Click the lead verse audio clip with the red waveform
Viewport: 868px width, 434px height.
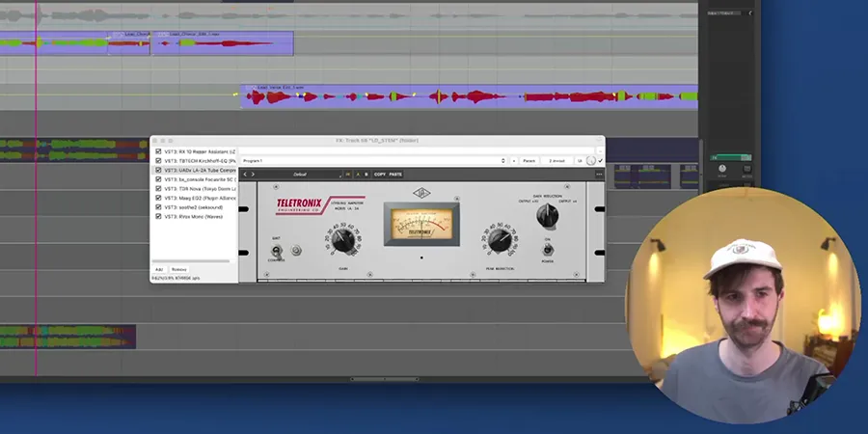469,96
